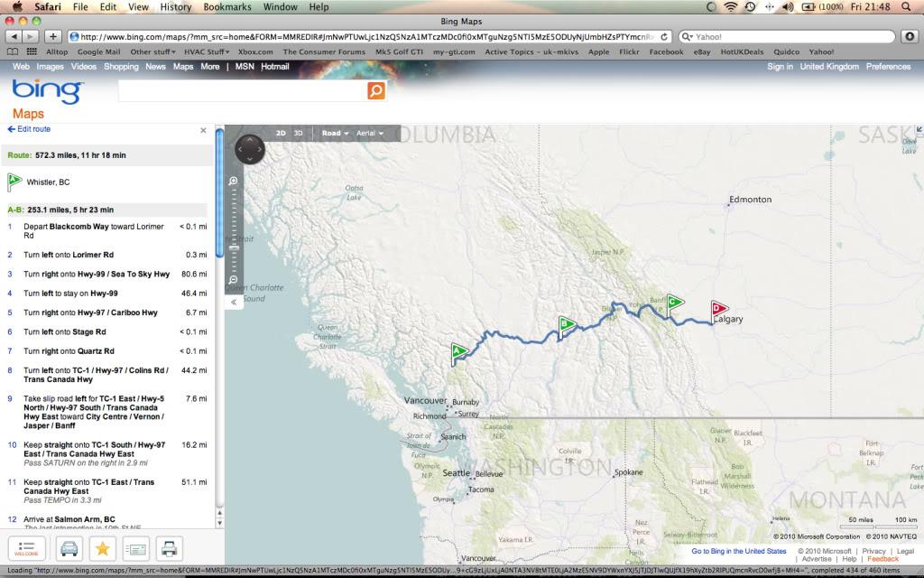The image size is (924, 578).
Task: Open the Facebook bookmark
Action: tap(666, 51)
